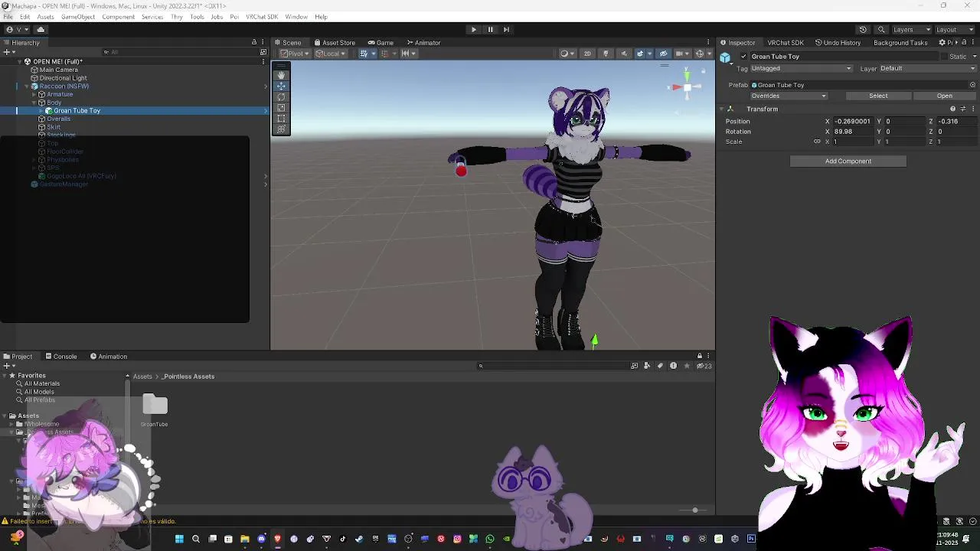Select the Transform tool in scene toolbar
The height and width of the screenshot is (551, 980).
[x=281, y=129]
